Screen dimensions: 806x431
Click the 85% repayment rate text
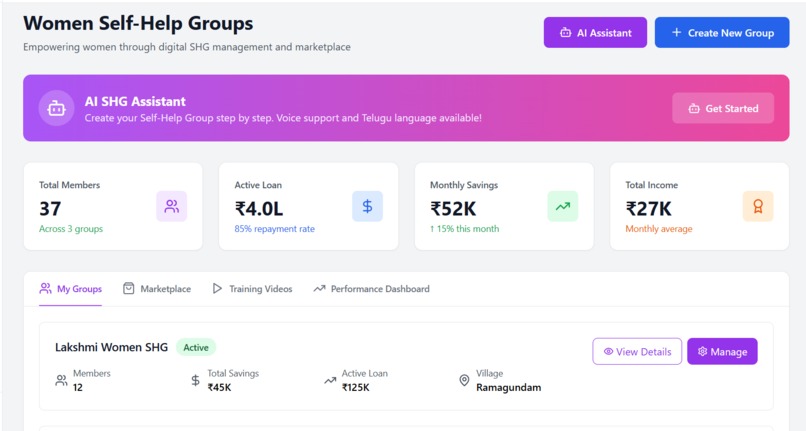pyautogui.click(x=274, y=229)
